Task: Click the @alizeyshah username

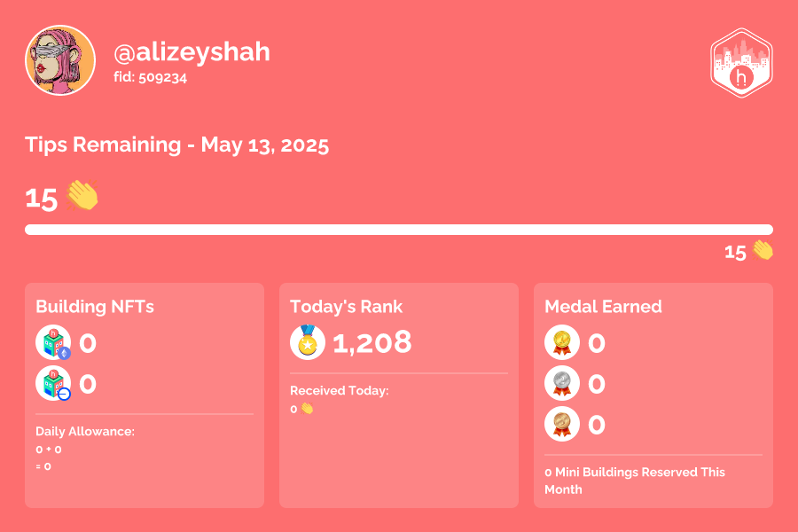Action: (x=192, y=52)
